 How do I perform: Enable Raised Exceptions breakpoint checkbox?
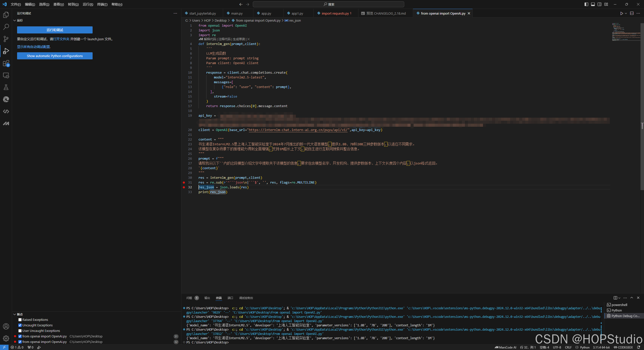(20, 320)
